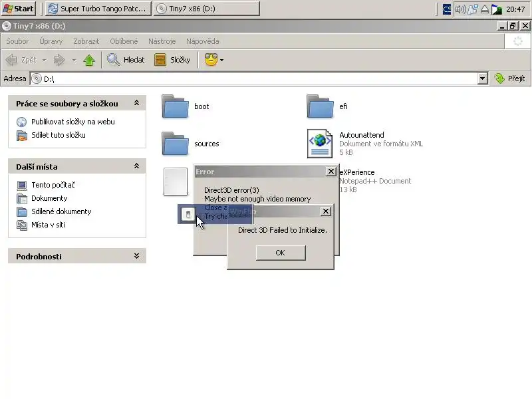Click the Tento počítač computer icon

click(x=22, y=186)
